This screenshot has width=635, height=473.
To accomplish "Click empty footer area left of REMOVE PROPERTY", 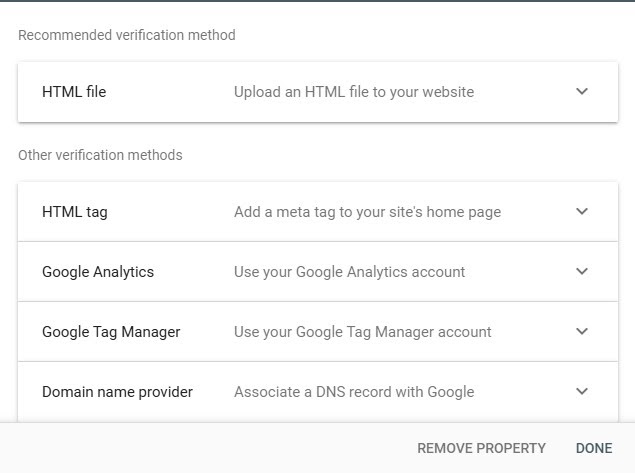I will pos(200,448).
